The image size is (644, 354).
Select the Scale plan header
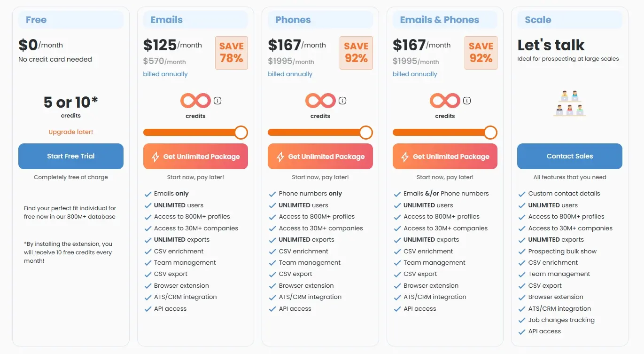point(570,20)
